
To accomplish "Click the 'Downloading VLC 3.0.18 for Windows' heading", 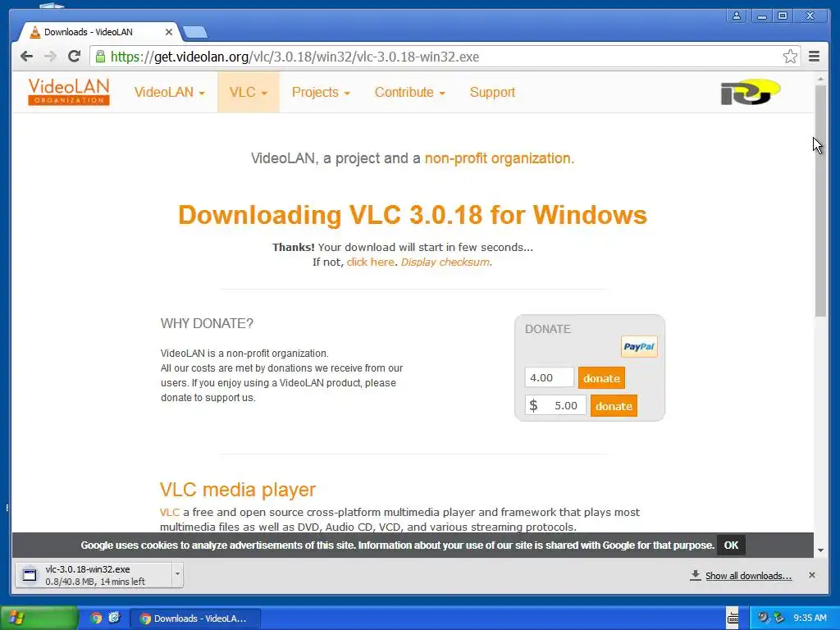I will coord(413,215).
